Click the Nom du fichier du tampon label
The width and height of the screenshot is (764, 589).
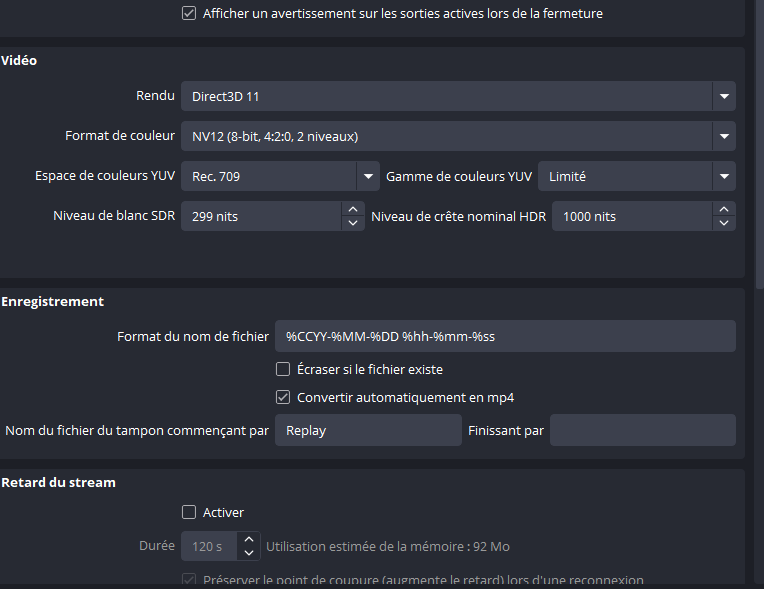click(137, 431)
